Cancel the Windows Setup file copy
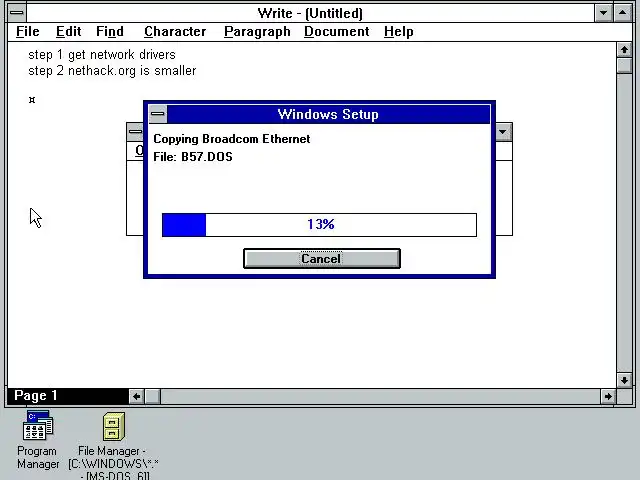640x480 pixels. coord(322,259)
